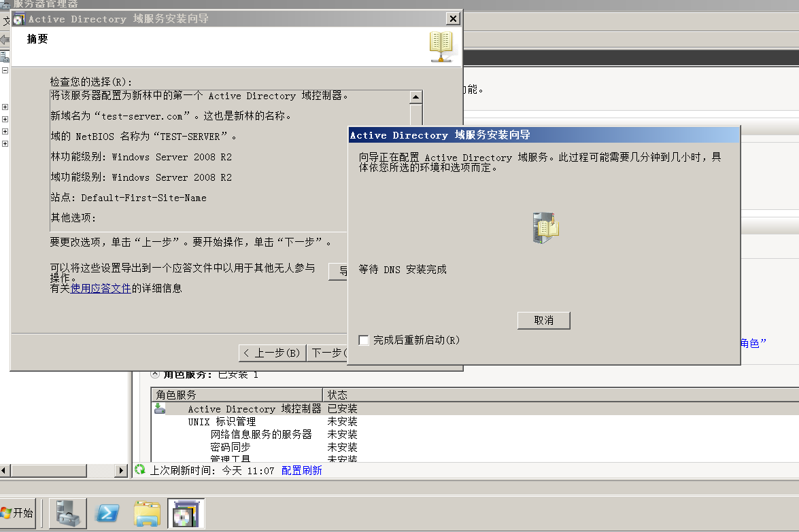This screenshot has width=799, height=532.
Task: Select the 网络信息服务的服务器 row
Action: [x=475, y=434]
